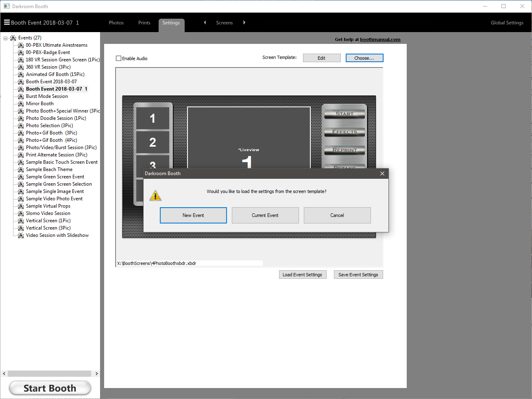Go to previous Screens section arrow

[x=205, y=22]
